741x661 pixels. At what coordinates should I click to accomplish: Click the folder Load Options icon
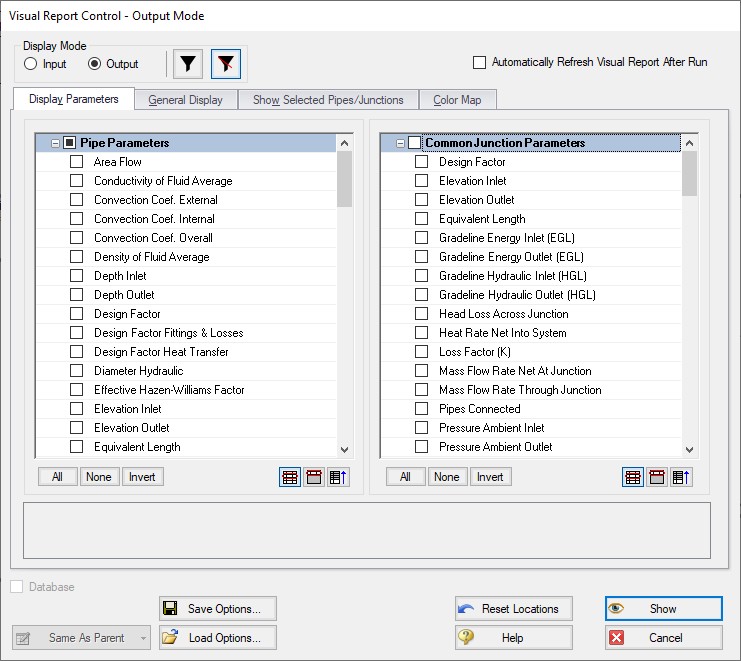tap(170, 637)
